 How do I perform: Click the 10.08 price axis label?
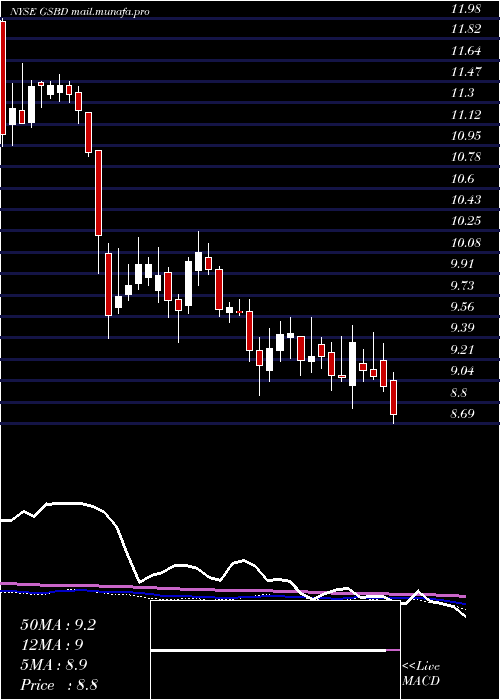pyautogui.click(x=466, y=242)
